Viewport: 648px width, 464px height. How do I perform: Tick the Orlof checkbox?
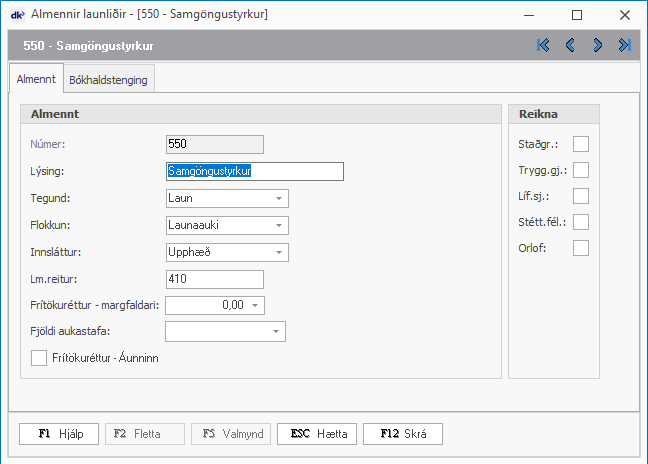[x=581, y=248]
